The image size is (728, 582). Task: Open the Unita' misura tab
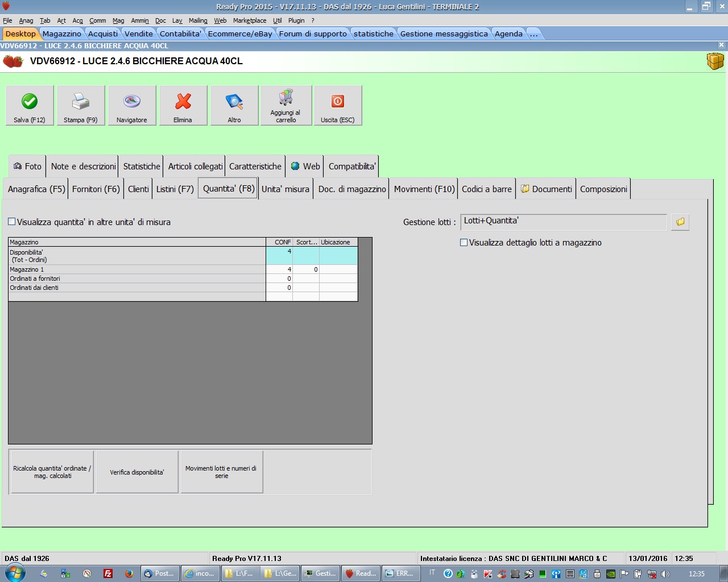tap(286, 189)
